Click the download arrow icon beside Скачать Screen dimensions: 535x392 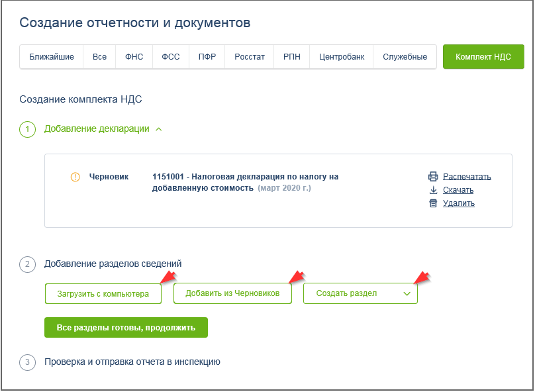coord(433,190)
